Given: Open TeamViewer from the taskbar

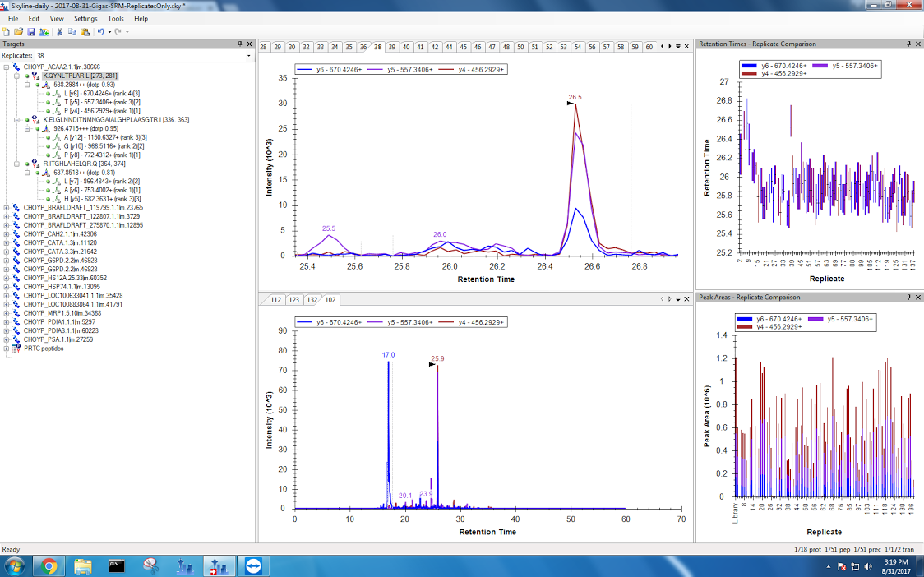Looking at the screenshot, I should click(x=248, y=565).
